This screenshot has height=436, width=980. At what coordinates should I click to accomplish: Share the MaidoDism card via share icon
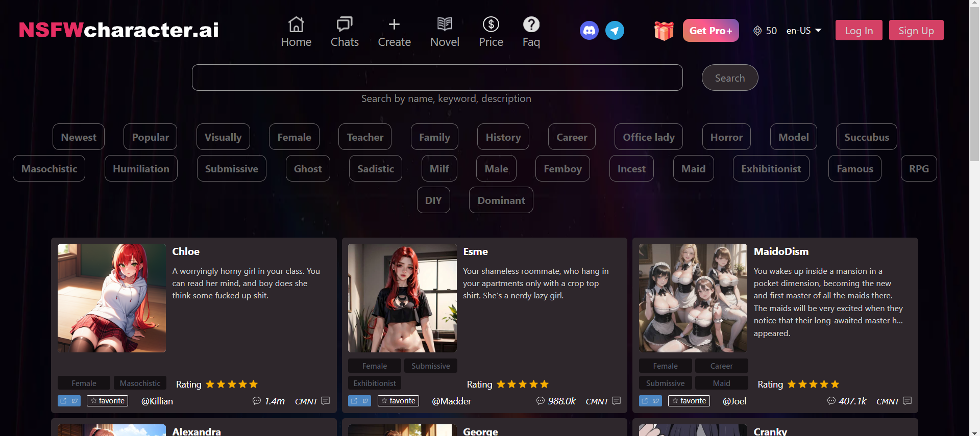coord(645,401)
